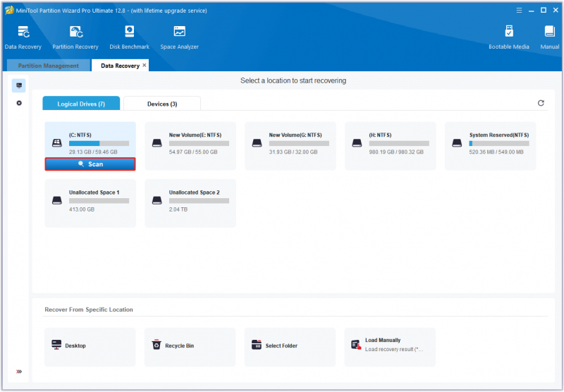Viewport: 564px width, 392px height.
Task: Expand the left sidebar with double-arrow
Action: (19, 372)
